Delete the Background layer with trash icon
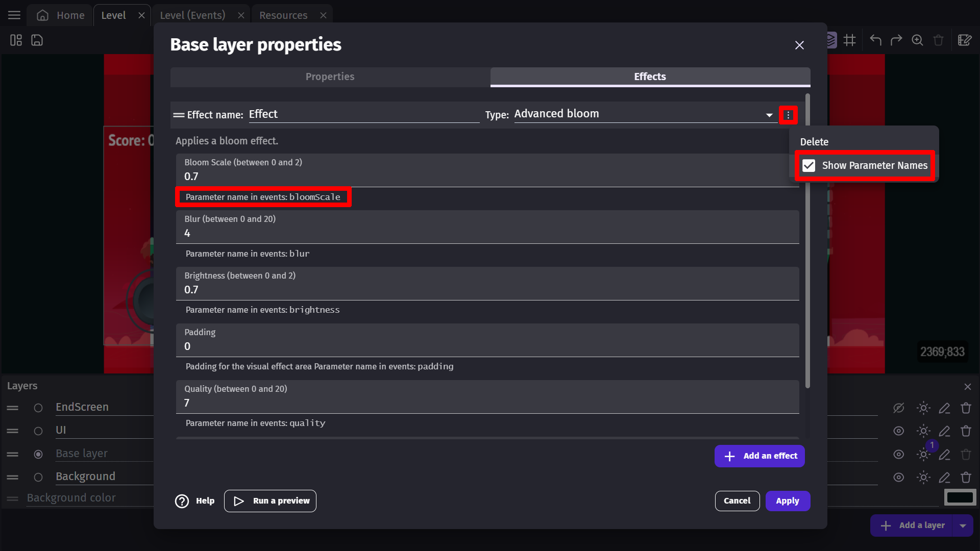Viewport: 980px width, 551px height. (x=966, y=478)
